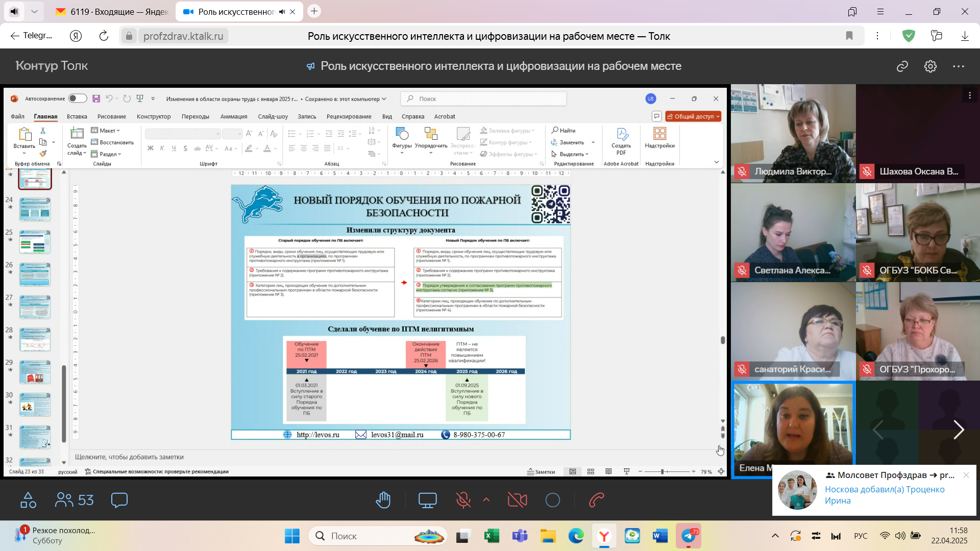Copy the meeting link with the chain icon
The height and width of the screenshot is (551, 980).
[x=902, y=66]
